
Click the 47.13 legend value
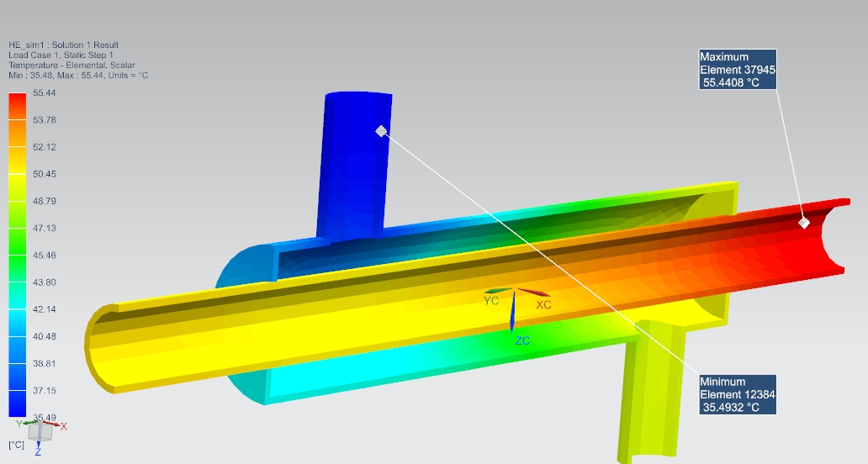(45, 229)
